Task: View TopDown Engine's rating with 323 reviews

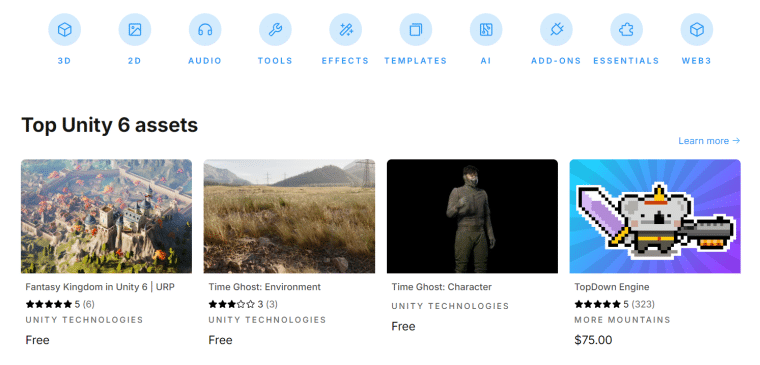Action: click(x=614, y=304)
